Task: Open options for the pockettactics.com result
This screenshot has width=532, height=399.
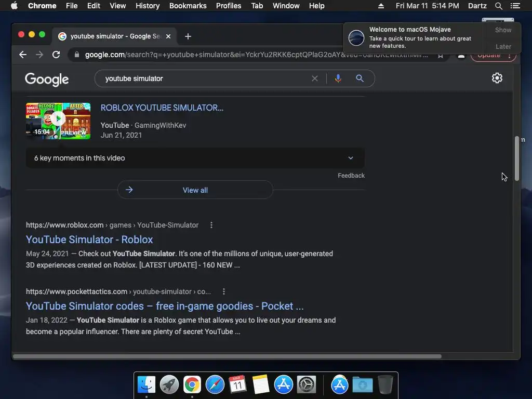Action: coord(223,291)
